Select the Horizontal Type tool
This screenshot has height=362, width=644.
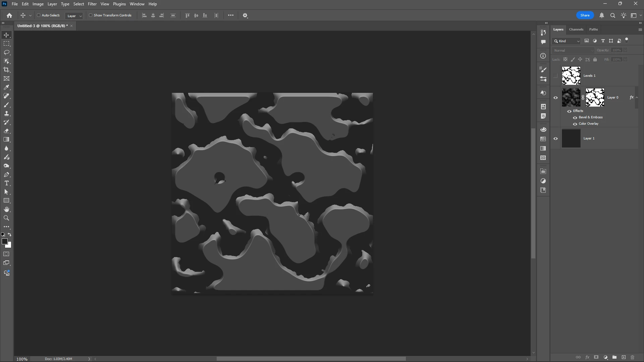pyautogui.click(x=6, y=183)
